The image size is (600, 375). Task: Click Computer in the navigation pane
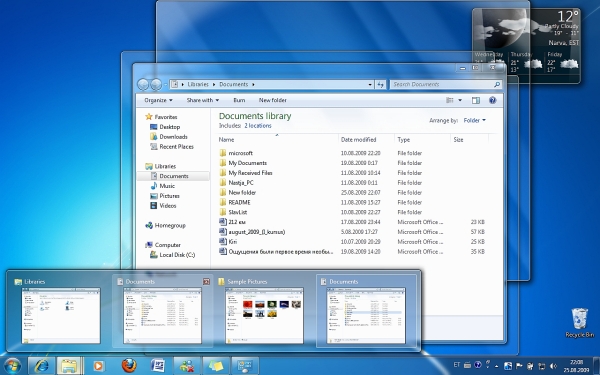168,245
